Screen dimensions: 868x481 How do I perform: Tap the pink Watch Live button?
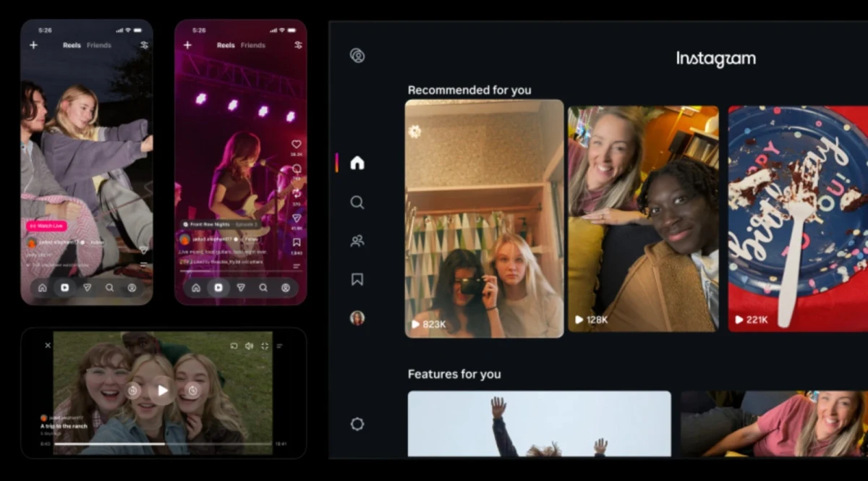coord(47,226)
